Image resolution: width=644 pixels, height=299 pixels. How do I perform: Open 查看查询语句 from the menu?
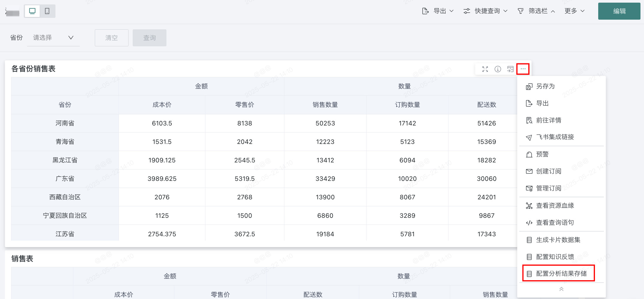(x=561, y=222)
